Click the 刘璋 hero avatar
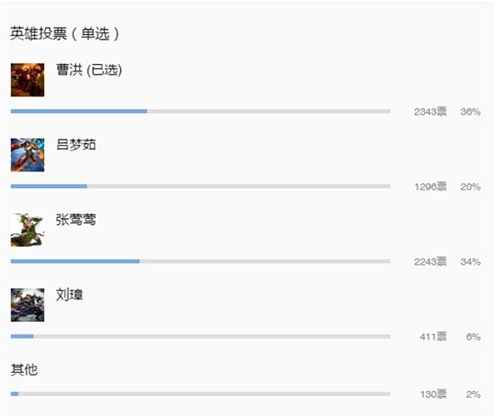The width and height of the screenshot is (500, 416). coord(27,305)
